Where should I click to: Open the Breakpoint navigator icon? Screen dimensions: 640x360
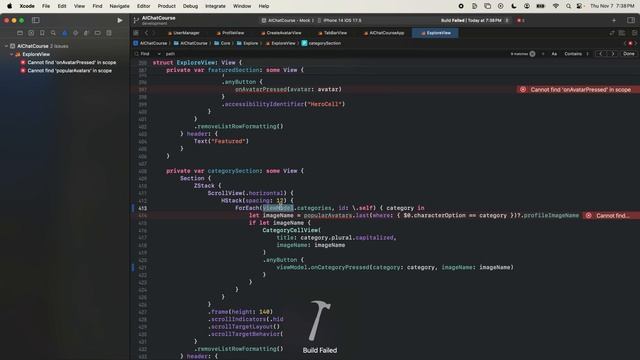coord(98,33)
